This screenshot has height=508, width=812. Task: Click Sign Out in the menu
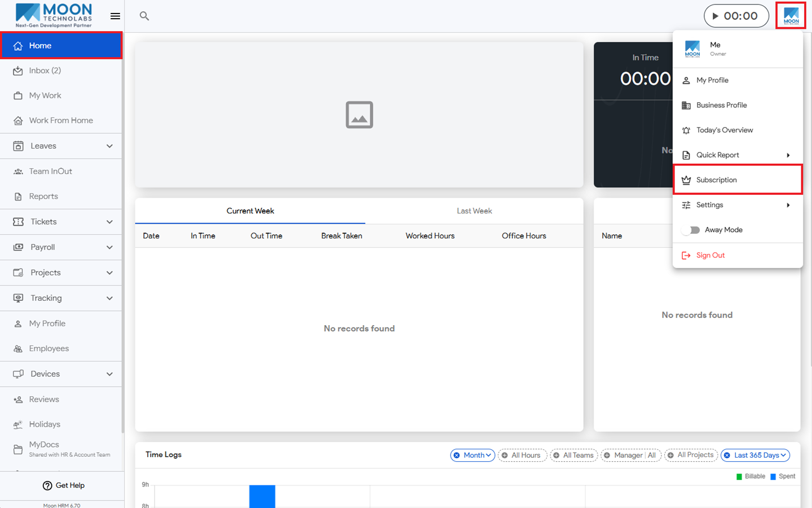point(738,255)
